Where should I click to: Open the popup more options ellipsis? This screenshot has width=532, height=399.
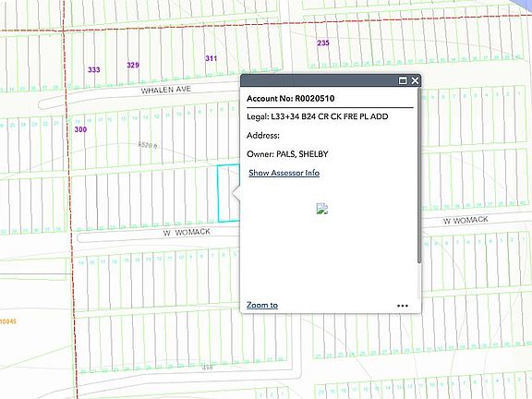403,306
